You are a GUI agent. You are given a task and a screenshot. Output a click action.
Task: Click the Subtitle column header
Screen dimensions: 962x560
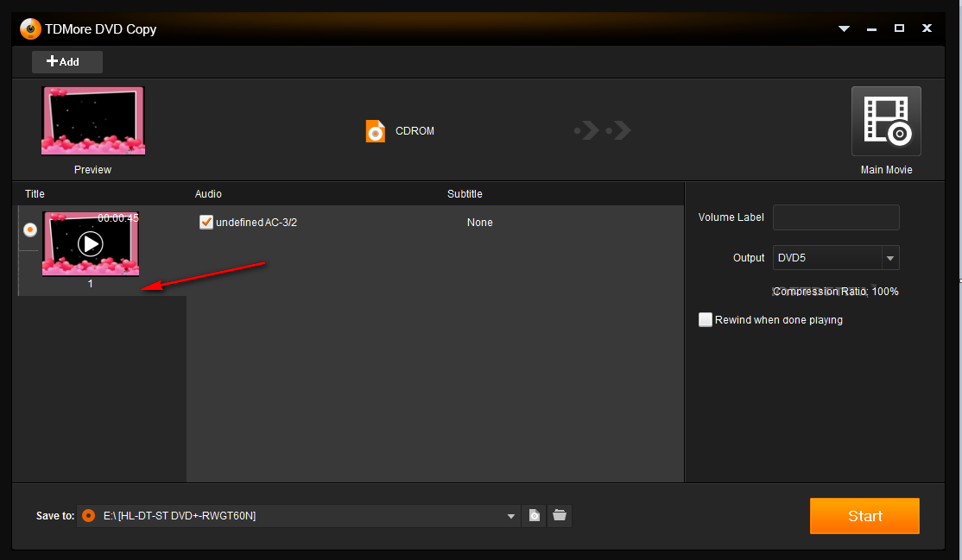[465, 194]
